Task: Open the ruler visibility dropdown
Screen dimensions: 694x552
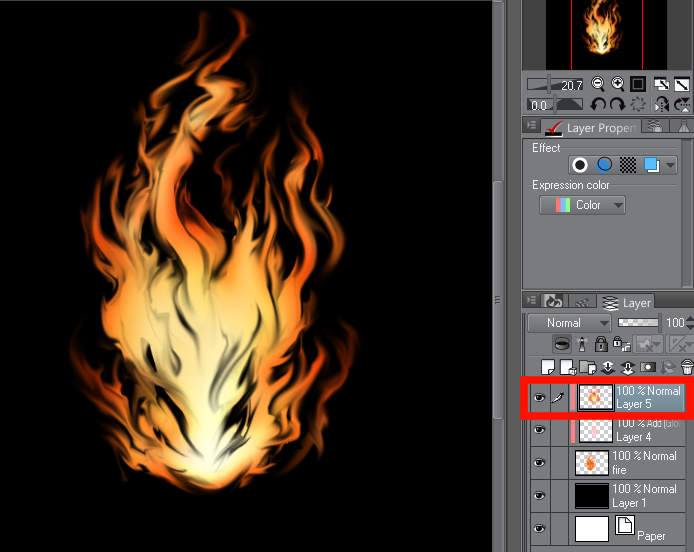Action: click(x=681, y=344)
